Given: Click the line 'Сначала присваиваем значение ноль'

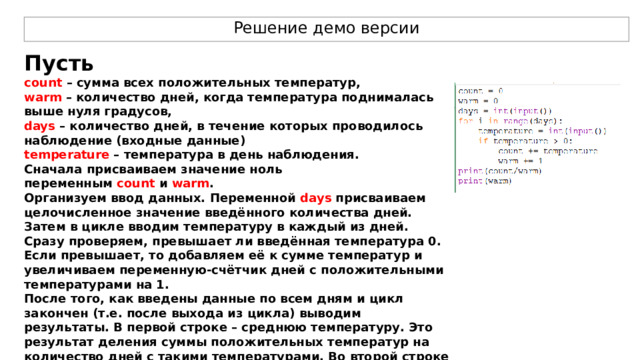Looking at the screenshot, I should 153,169.
